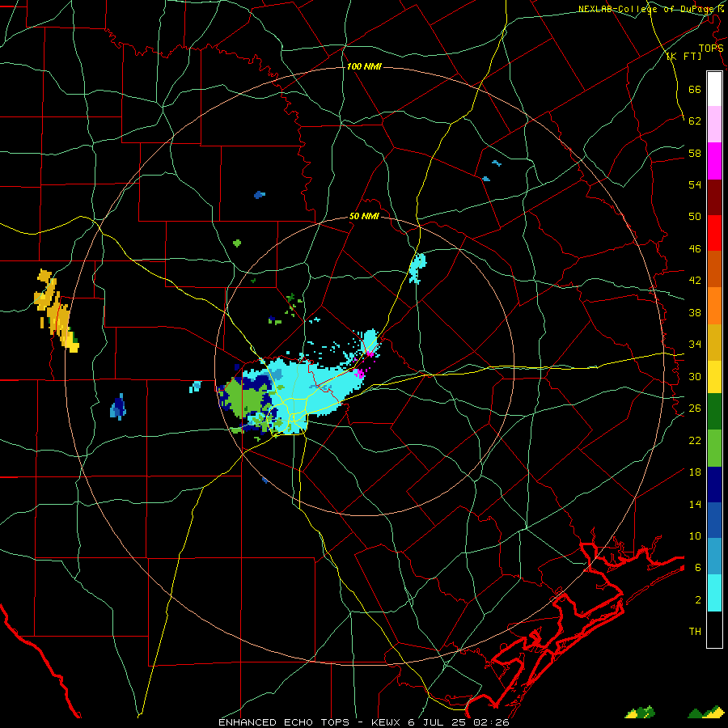Choose the gold legend swatch
The width and height of the screenshot is (728, 728).
pos(714,342)
